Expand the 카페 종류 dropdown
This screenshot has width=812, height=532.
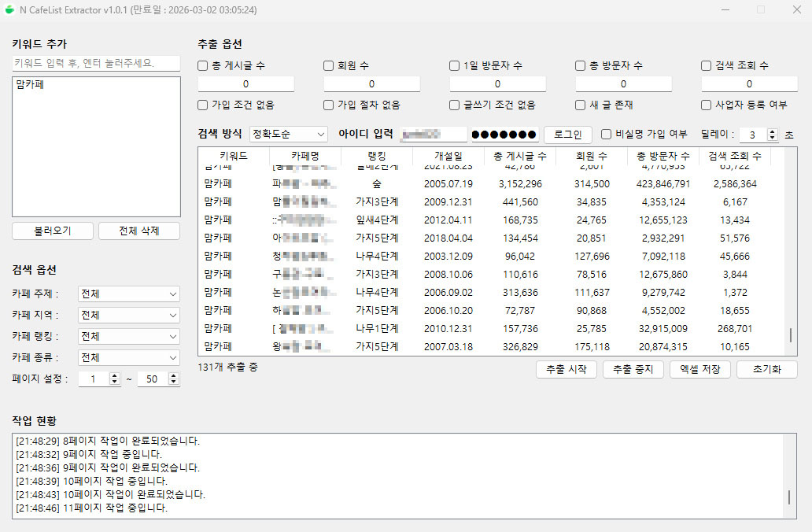pos(129,358)
